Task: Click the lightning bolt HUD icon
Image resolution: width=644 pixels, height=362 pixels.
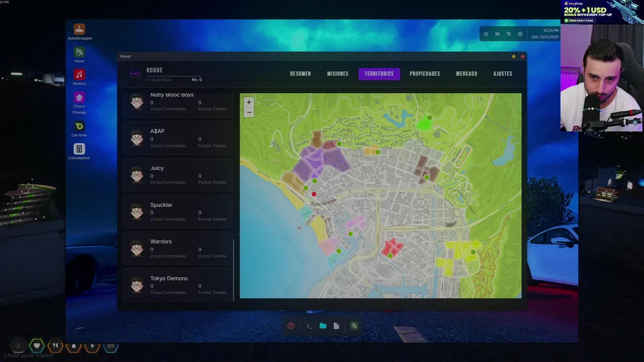Action: [92, 346]
